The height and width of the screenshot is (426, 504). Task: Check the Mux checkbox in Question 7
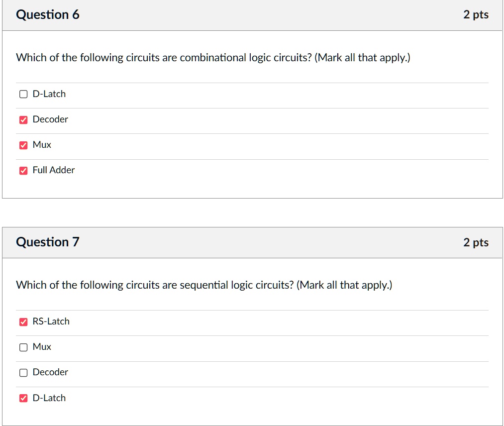click(23, 347)
